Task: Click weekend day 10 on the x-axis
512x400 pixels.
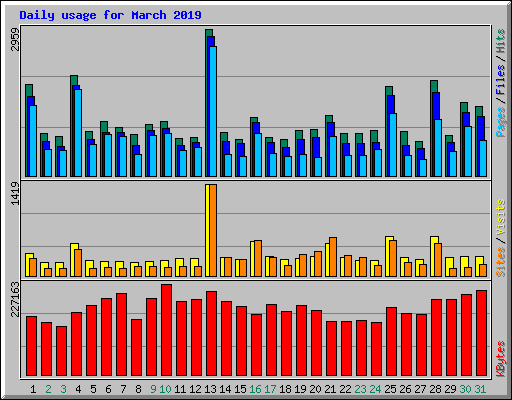Action: click(165, 389)
